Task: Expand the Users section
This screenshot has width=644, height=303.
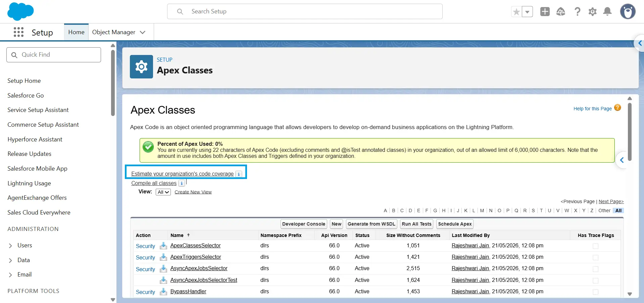Action: coord(10,246)
